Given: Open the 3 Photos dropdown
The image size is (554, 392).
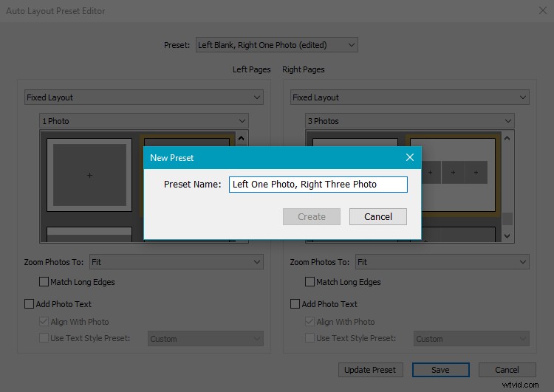Looking at the screenshot, I should (409, 121).
